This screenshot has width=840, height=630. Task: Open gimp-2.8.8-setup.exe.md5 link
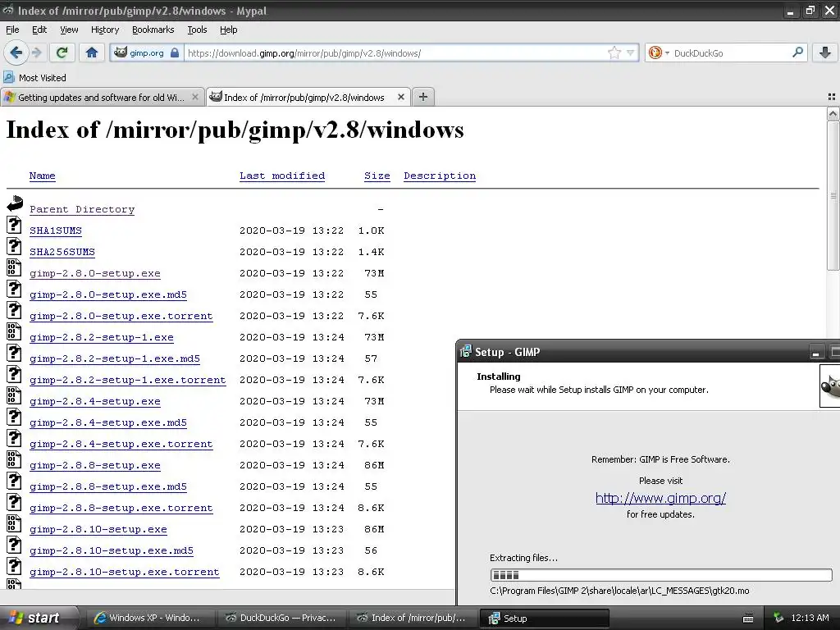pos(108,486)
